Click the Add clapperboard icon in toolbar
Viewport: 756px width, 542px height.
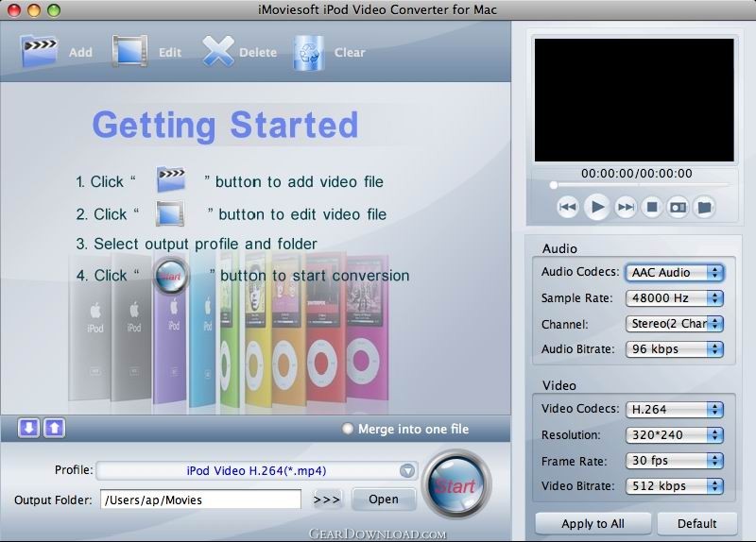39,51
